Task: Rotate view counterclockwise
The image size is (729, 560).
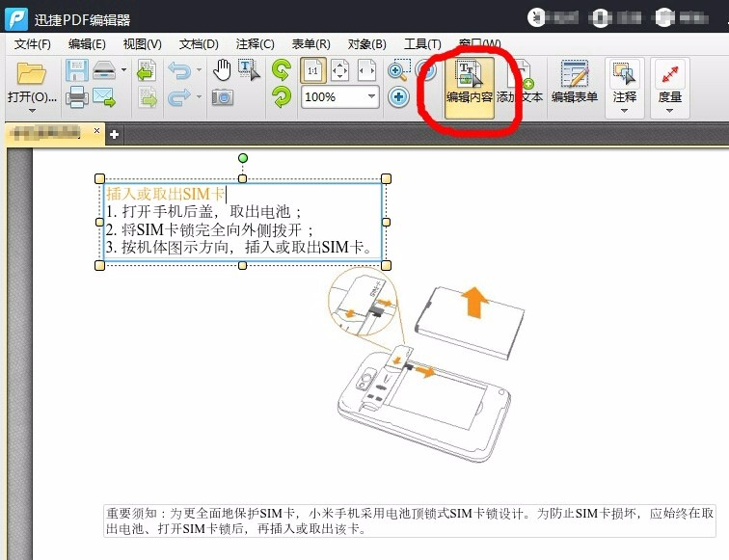Action: pyautogui.click(x=282, y=70)
